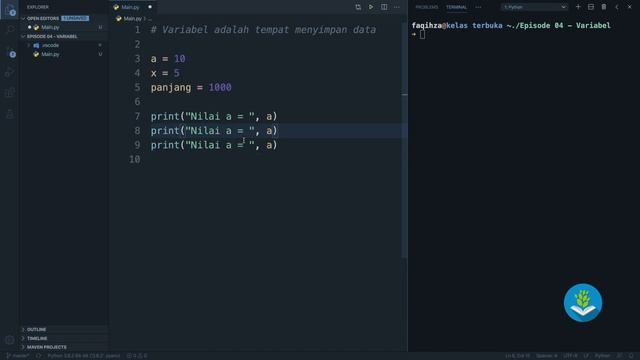
Task: Show errors and warnings count in status bar
Action: coord(137,356)
